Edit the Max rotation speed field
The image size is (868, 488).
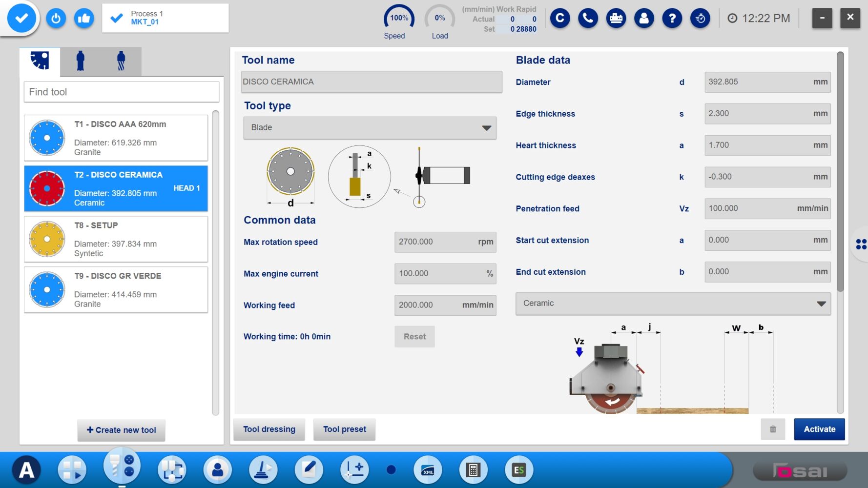pos(445,242)
